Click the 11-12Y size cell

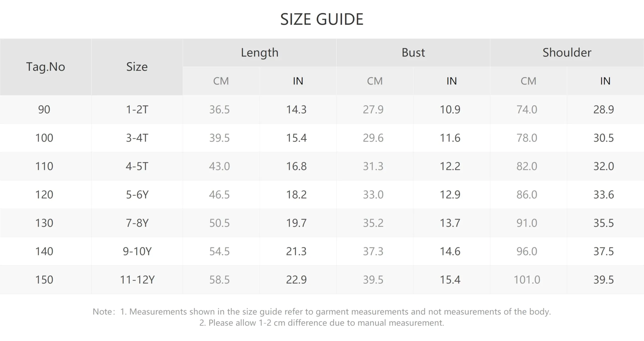coord(137,280)
